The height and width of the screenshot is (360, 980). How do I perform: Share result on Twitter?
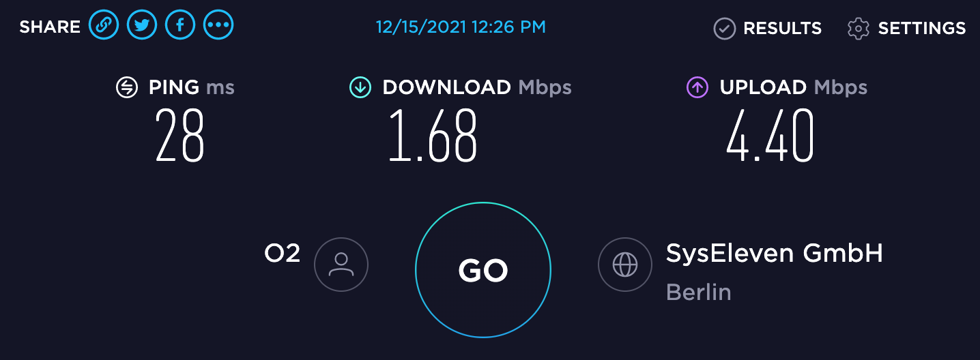pos(142,26)
